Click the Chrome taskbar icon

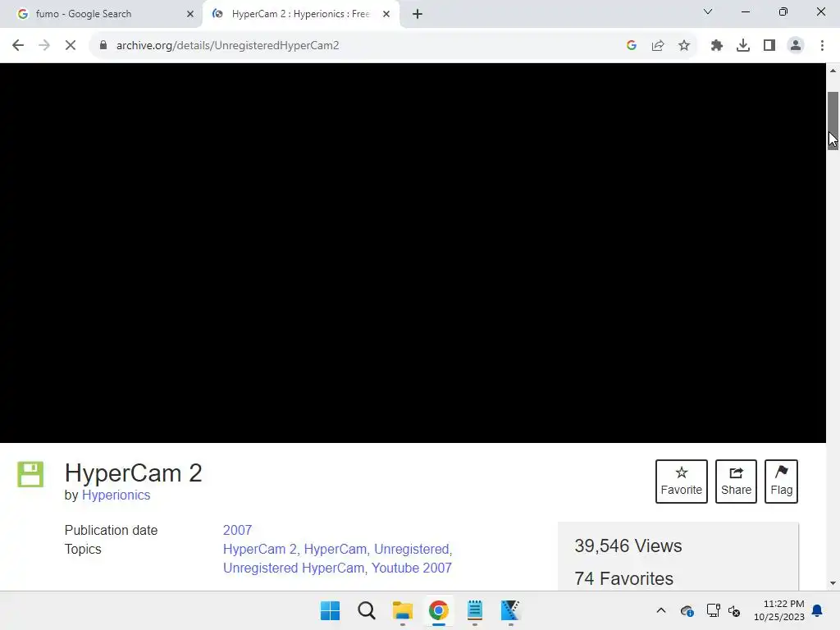coord(438,610)
